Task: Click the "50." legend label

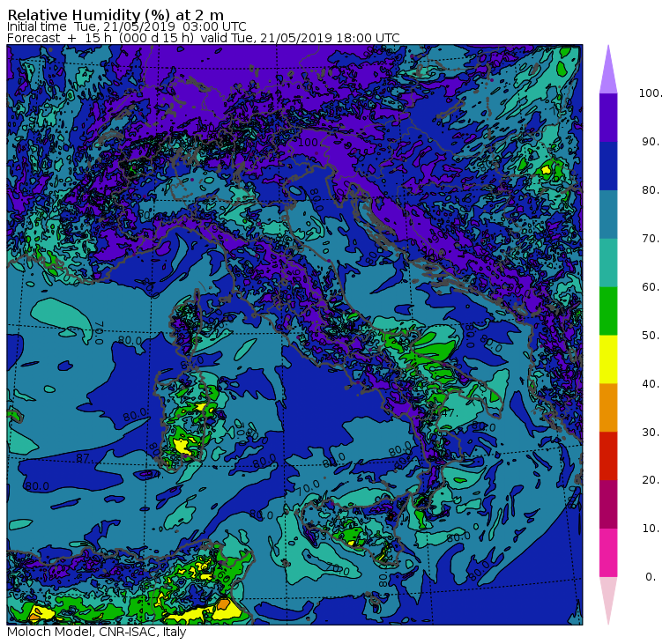Action: click(651, 336)
